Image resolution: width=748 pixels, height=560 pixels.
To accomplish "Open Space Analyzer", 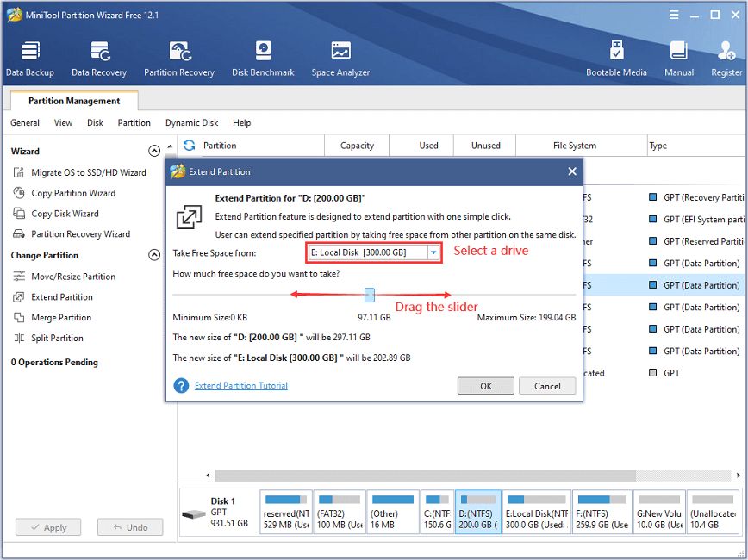I will [x=340, y=59].
